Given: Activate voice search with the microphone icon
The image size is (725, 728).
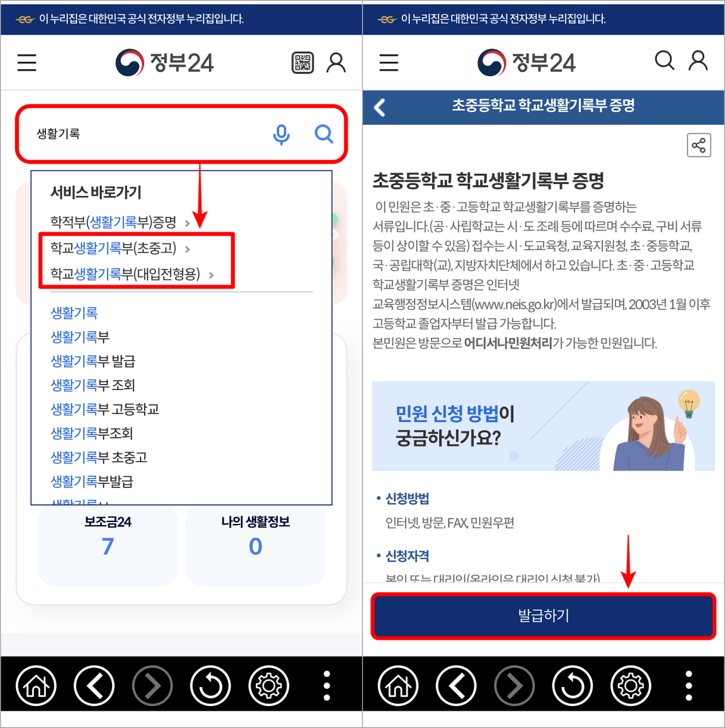Looking at the screenshot, I should click(282, 134).
